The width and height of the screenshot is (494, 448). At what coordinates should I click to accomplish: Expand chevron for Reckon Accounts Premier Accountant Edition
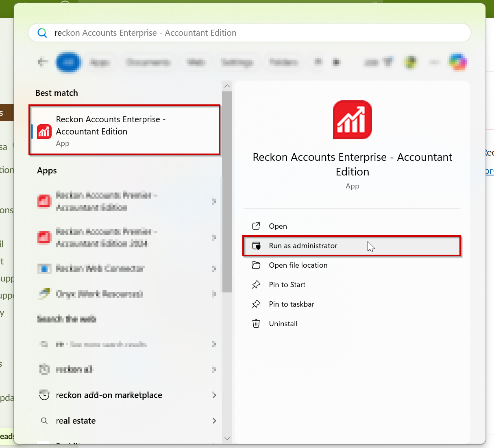(x=214, y=201)
